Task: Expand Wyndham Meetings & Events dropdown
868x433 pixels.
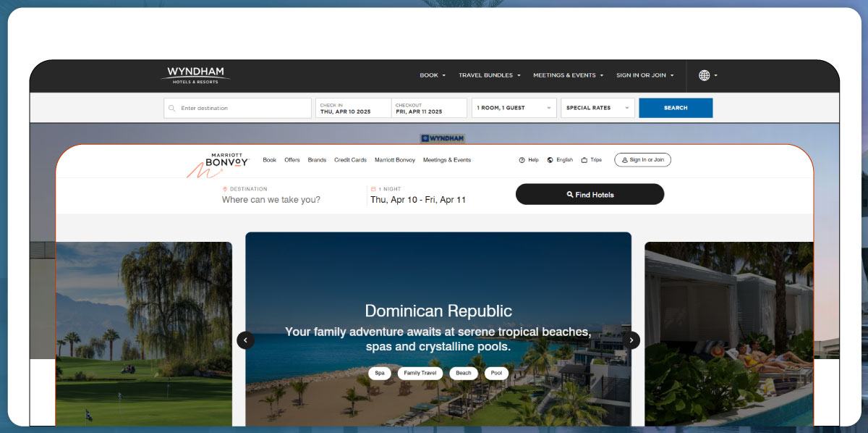Action: (568, 75)
